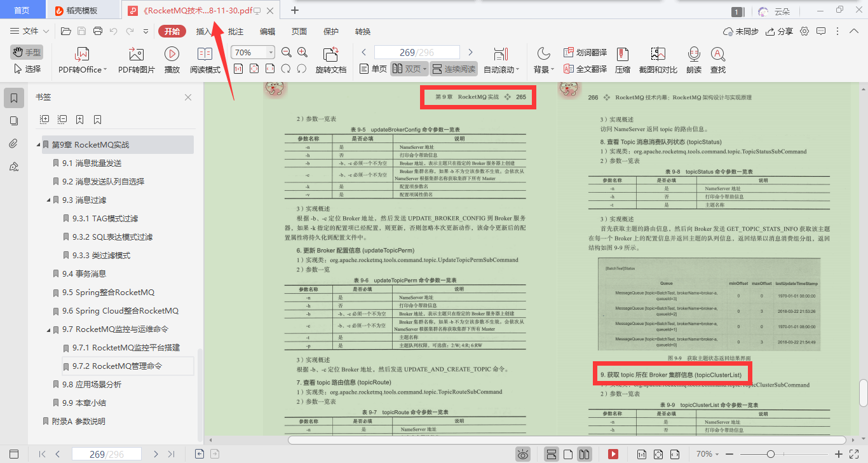Image resolution: width=868 pixels, height=463 pixels.
Task: Click the 未同步 sync status button
Action: tap(741, 31)
